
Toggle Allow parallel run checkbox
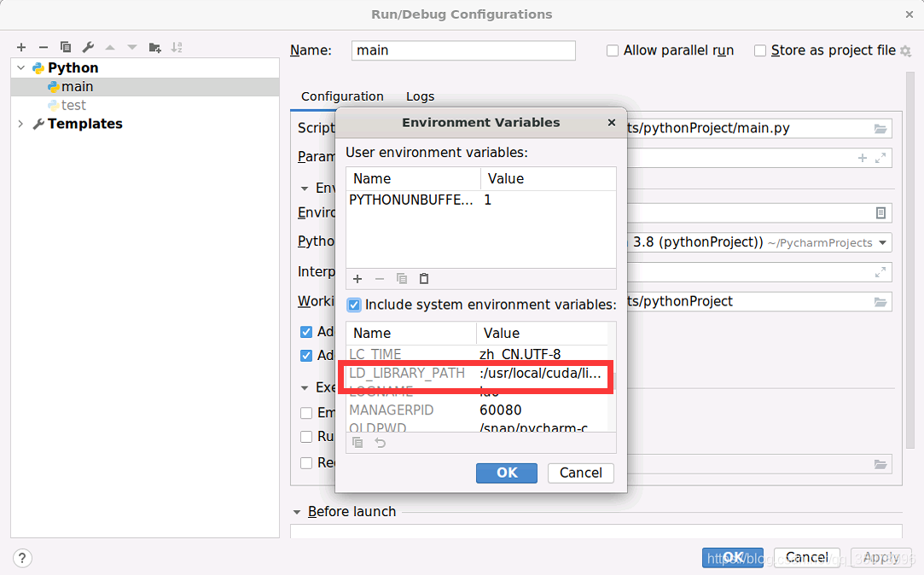coord(613,50)
